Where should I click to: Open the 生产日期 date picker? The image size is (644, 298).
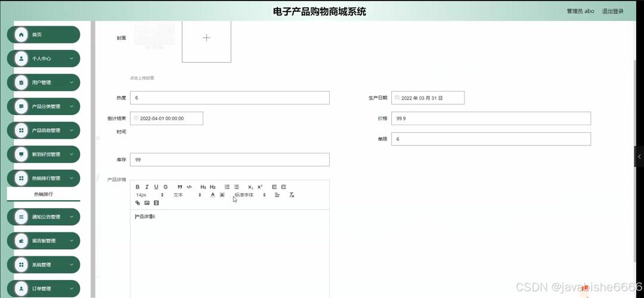coord(428,98)
